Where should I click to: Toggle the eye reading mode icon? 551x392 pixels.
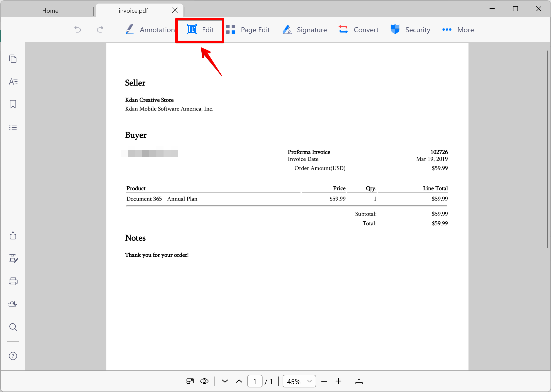pyautogui.click(x=204, y=381)
